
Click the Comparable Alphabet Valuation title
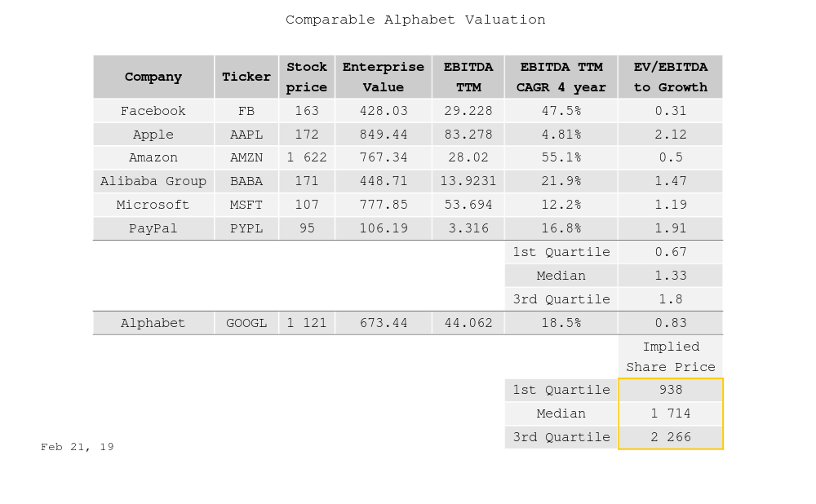(415, 20)
